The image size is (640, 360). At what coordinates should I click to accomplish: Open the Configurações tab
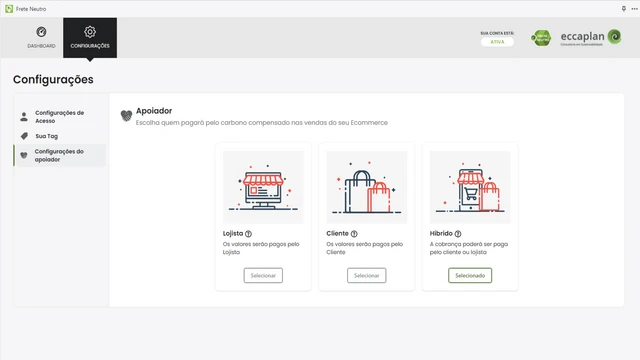pos(90,38)
